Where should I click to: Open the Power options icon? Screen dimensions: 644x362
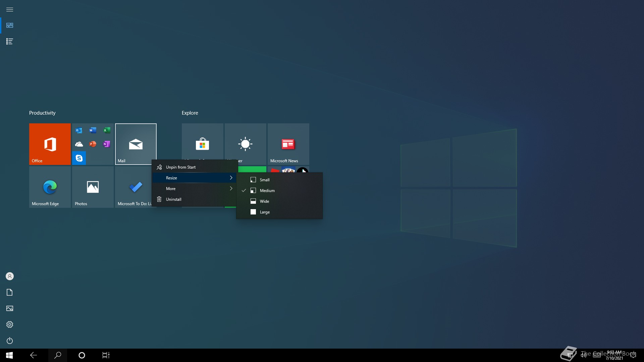coord(10,341)
